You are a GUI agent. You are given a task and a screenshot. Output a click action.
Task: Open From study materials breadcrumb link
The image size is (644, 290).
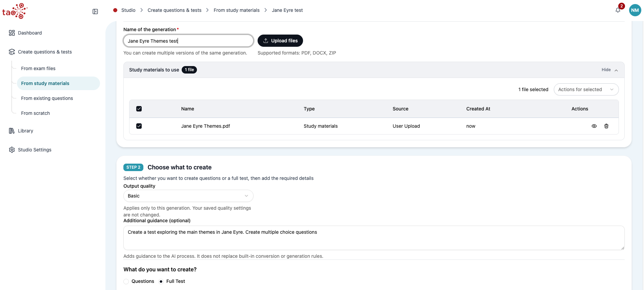point(237,10)
